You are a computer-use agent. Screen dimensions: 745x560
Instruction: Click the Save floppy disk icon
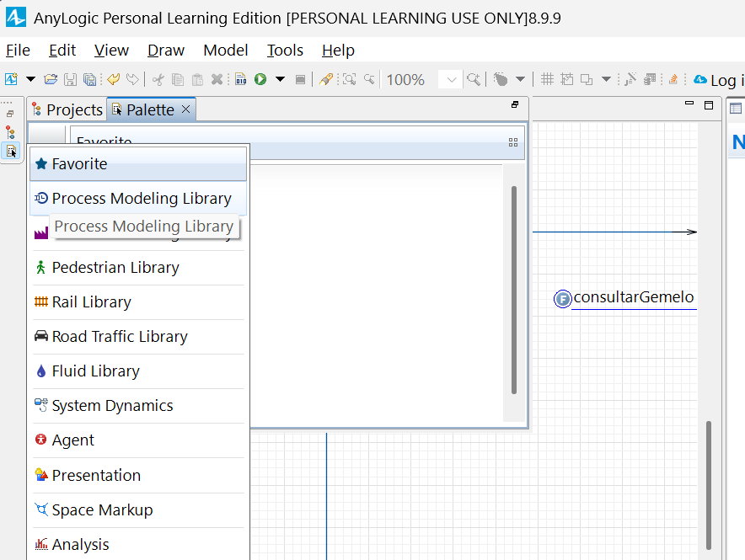point(70,79)
